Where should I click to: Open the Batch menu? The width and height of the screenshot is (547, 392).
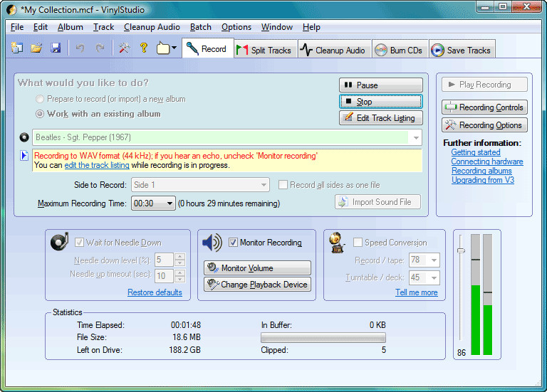[x=201, y=27]
